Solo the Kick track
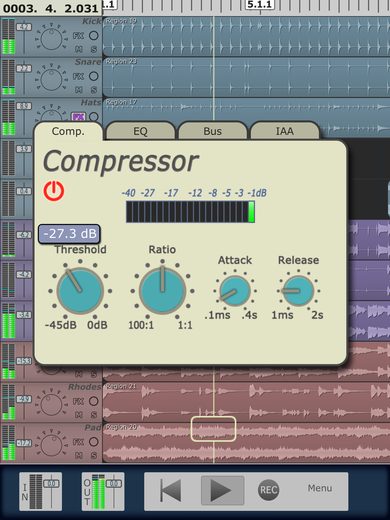This screenshot has width=390, height=520. click(x=94, y=49)
